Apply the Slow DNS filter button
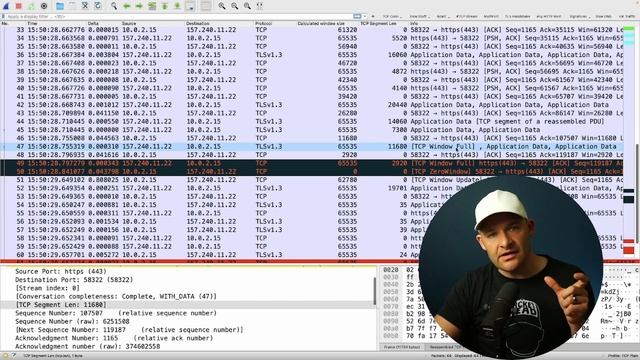640x360 pixels. [x=604, y=16]
